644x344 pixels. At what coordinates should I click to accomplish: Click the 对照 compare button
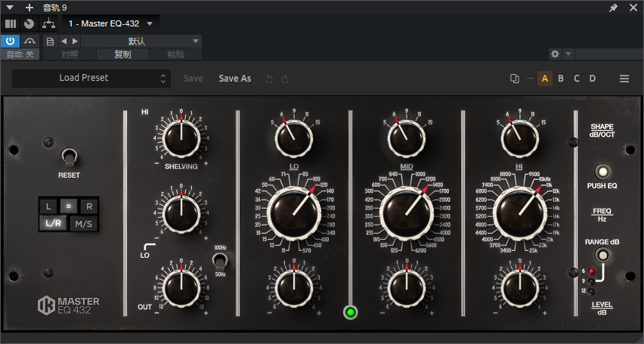(70, 54)
